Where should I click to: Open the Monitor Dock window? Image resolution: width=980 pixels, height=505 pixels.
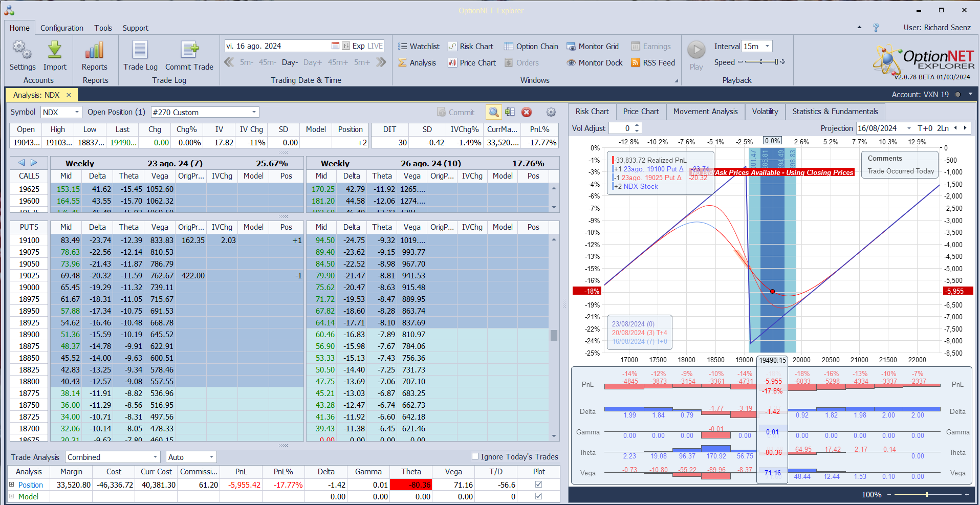point(595,63)
